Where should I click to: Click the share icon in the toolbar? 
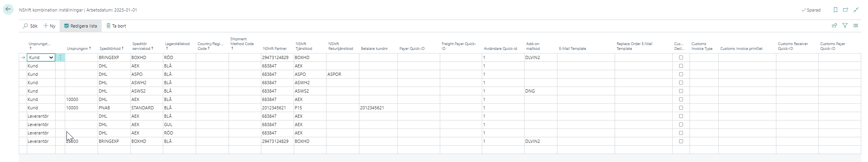[834, 26]
